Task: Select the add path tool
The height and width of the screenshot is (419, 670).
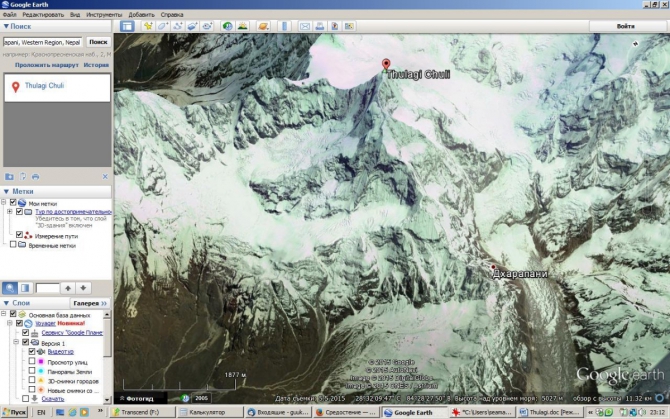Action: [176, 26]
